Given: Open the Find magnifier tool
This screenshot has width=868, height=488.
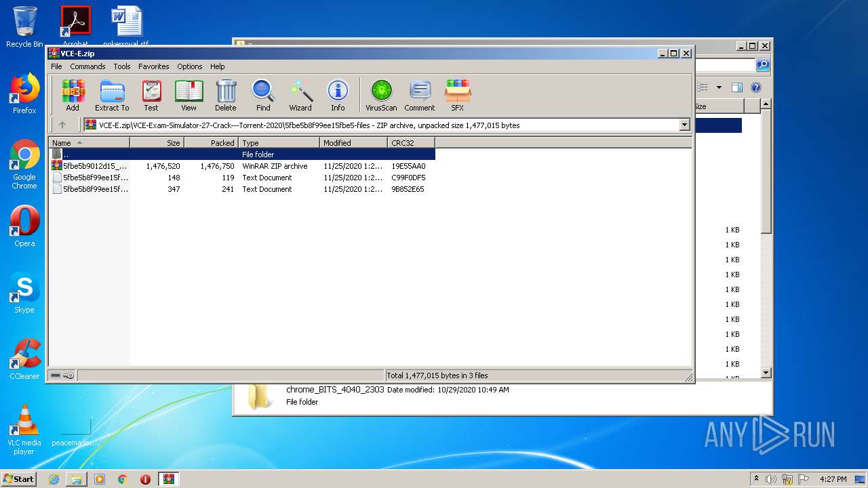Looking at the screenshot, I should 263,95.
